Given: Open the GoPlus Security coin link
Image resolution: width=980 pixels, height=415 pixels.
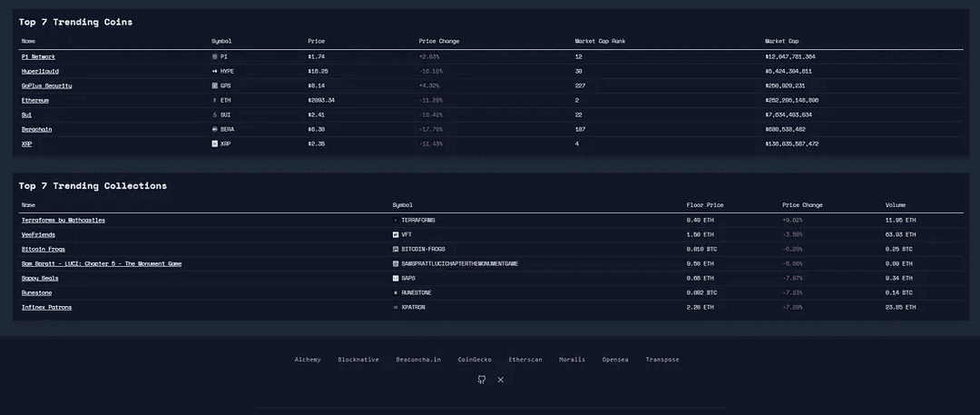Looking at the screenshot, I should 47,85.
